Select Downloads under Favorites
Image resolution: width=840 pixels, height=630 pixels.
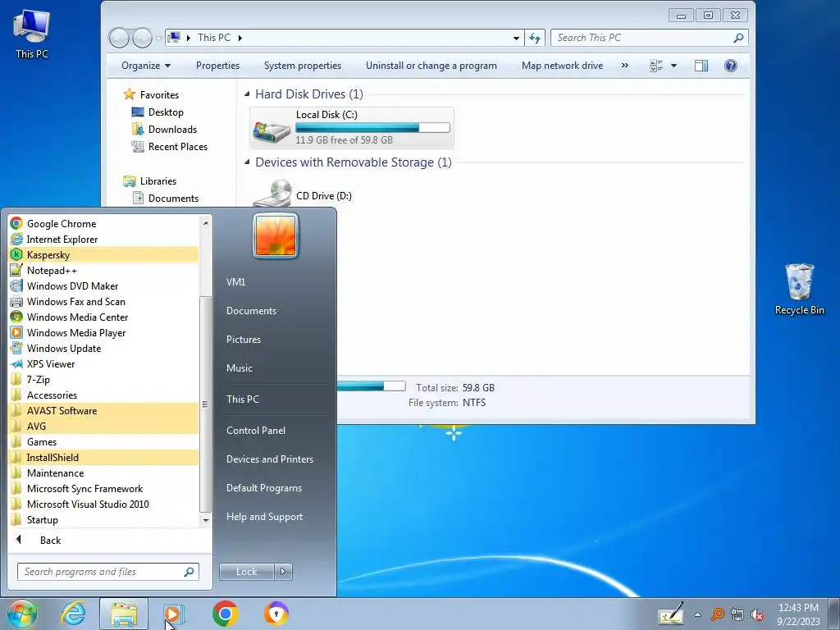164,129
